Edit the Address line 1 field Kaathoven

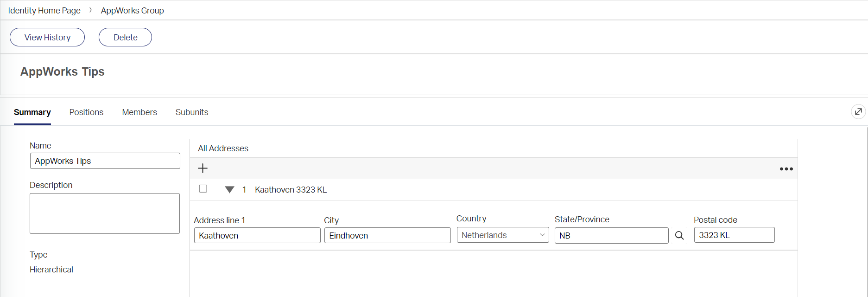click(257, 235)
